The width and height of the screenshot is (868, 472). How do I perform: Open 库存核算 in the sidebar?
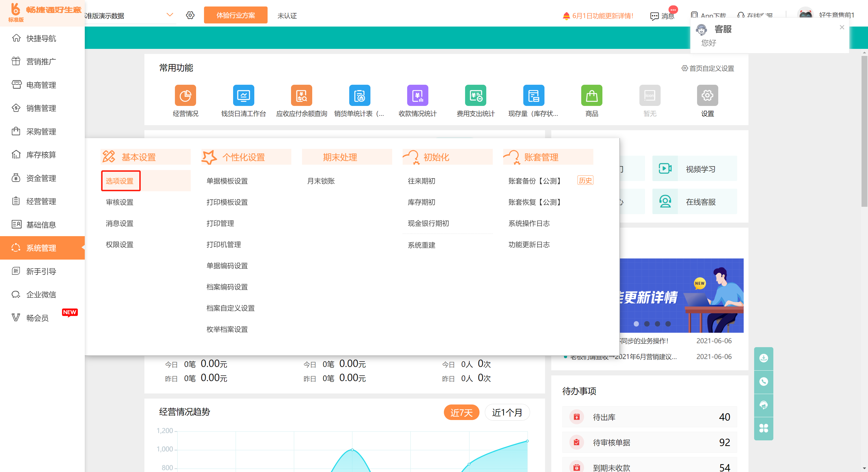point(42,155)
